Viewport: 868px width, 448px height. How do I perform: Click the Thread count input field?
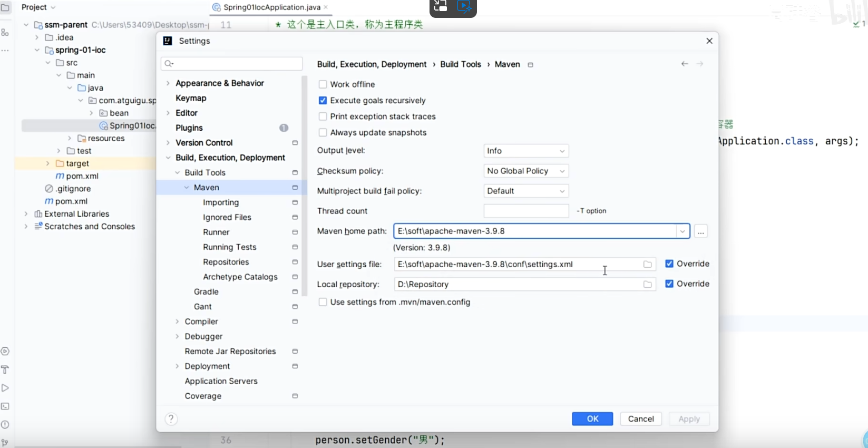[x=526, y=211]
